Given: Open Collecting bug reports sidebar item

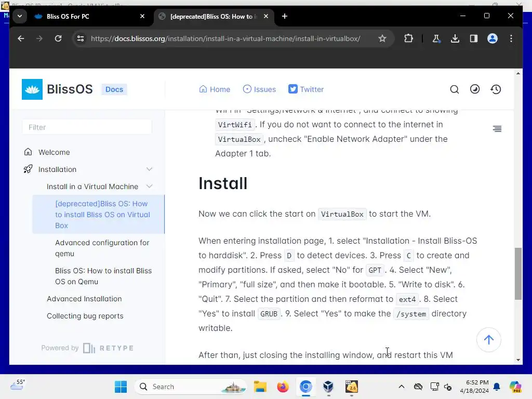Looking at the screenshot, I should 85,316.
